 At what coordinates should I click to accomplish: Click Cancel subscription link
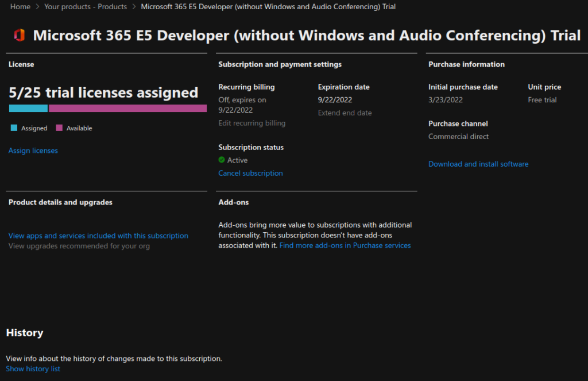pos(250,173)
